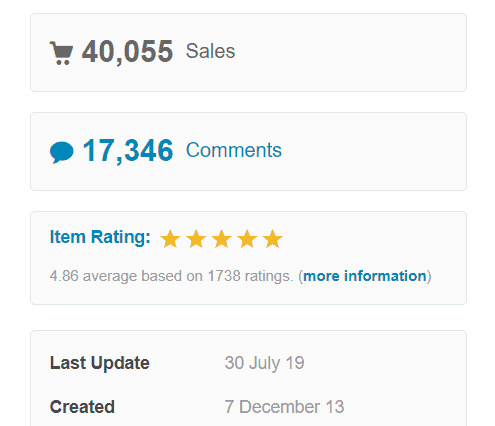This screenshot has width=495, height=426.
Task: Click the third rating star
Action: point(222,239)
